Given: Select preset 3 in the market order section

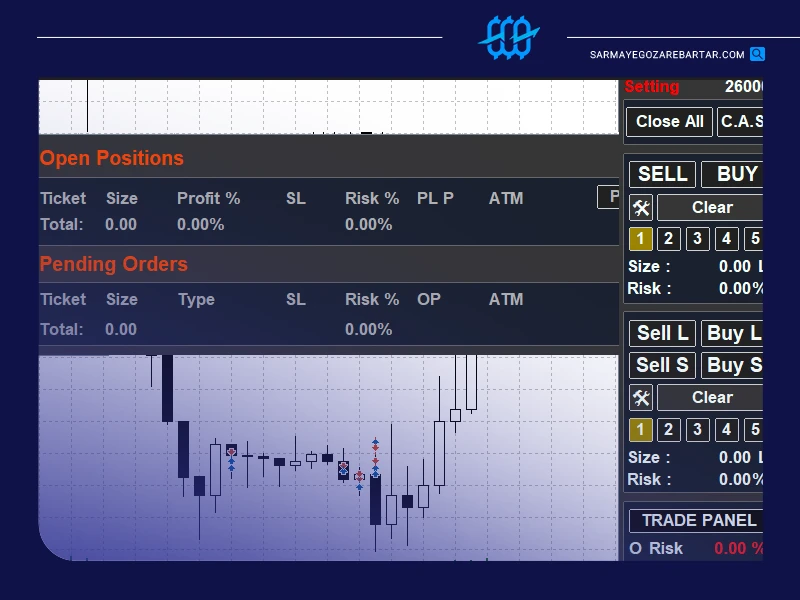Looking at the screenshot, I should tap(697, 238).
